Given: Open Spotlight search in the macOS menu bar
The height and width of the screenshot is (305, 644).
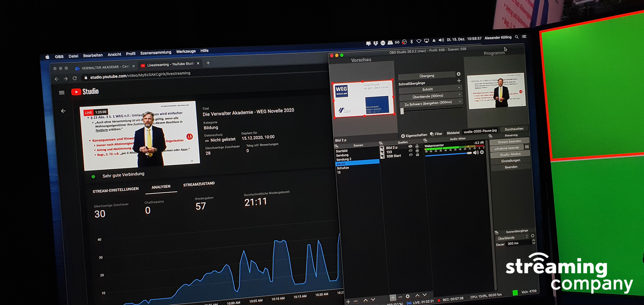Looking at the screenshot, I should pos(517,37).
